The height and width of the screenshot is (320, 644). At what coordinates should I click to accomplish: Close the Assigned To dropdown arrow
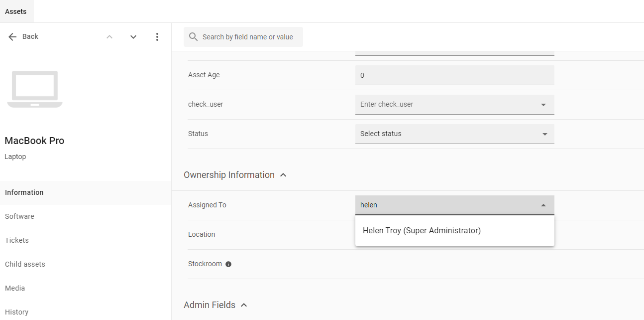click(x=543, y=205)
